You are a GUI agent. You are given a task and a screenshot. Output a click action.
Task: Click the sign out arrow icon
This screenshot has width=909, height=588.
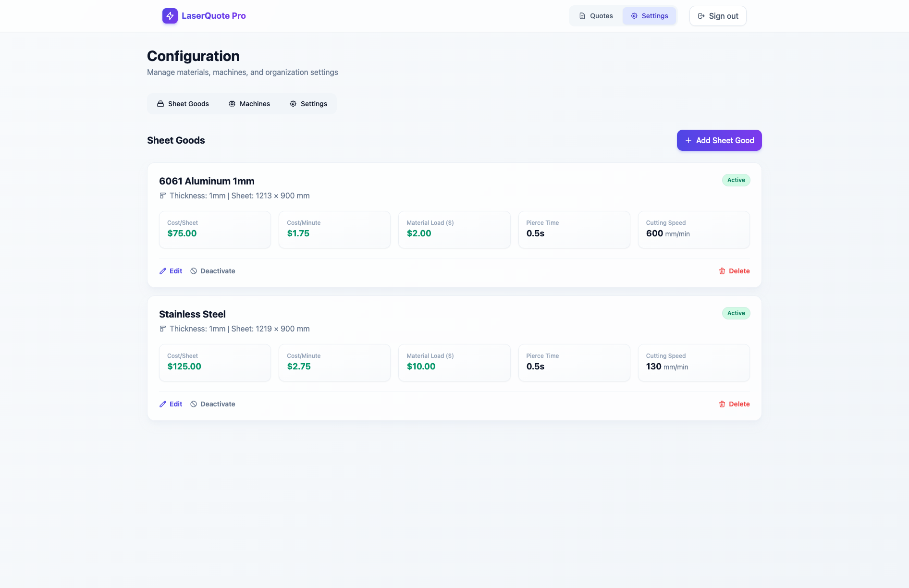[701, 16]
